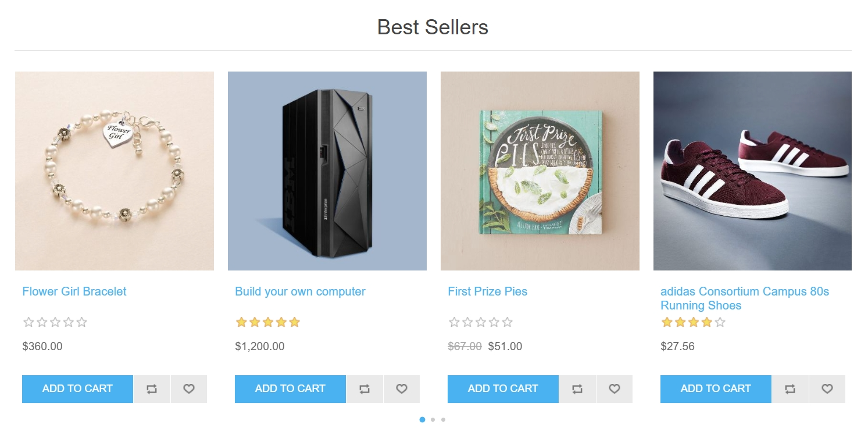The width and height of the screenshot is (868, 438).
Task: Add adidas Running Shoes to cart
Action: [x=716, y=389]
